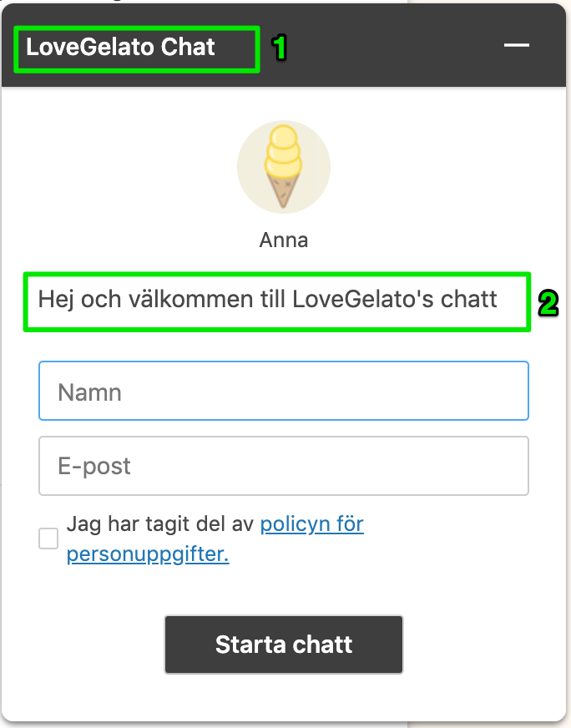Image resolution: width=571 pixels, height=728 pixels.
Task: Select the agent name Anna
Action: pos(284,240)
